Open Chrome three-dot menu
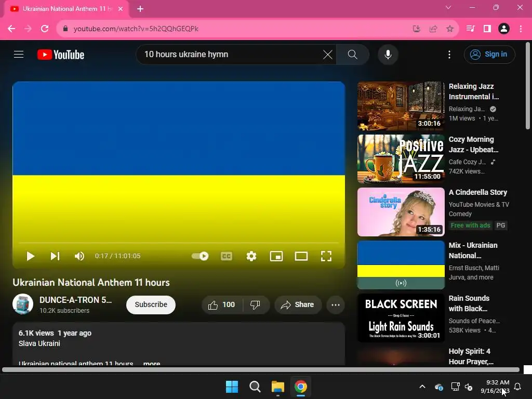 (521, 29)
